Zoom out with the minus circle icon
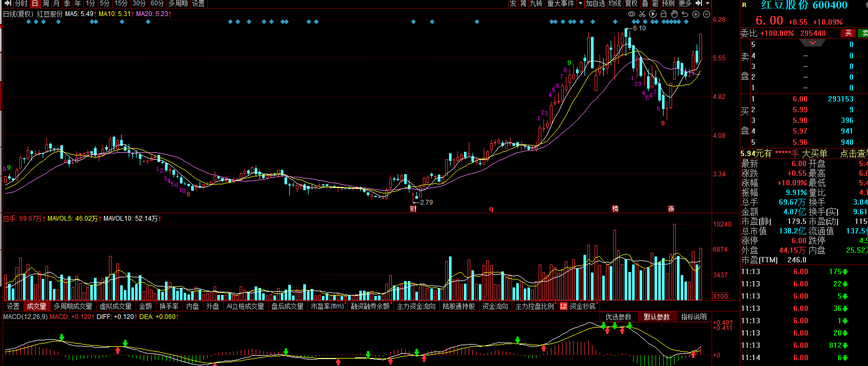This screenshot has width=868, height=366. [706, 14]
